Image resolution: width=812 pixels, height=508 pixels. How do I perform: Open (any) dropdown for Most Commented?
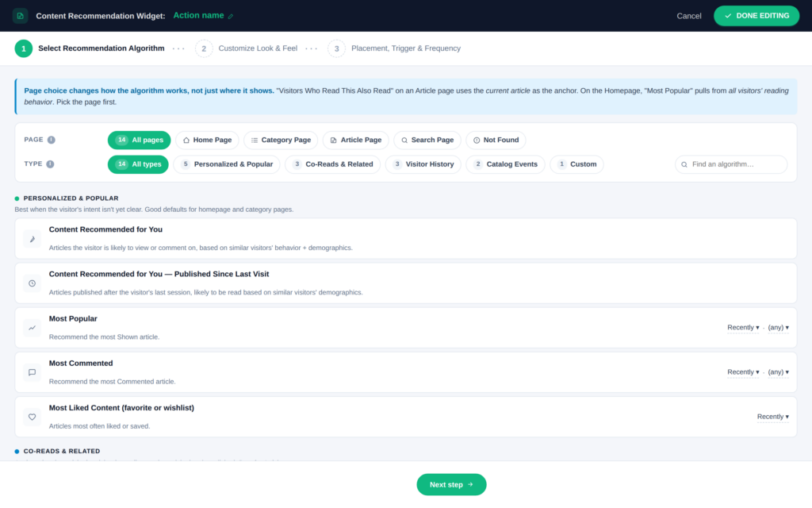tap(779, 372)
